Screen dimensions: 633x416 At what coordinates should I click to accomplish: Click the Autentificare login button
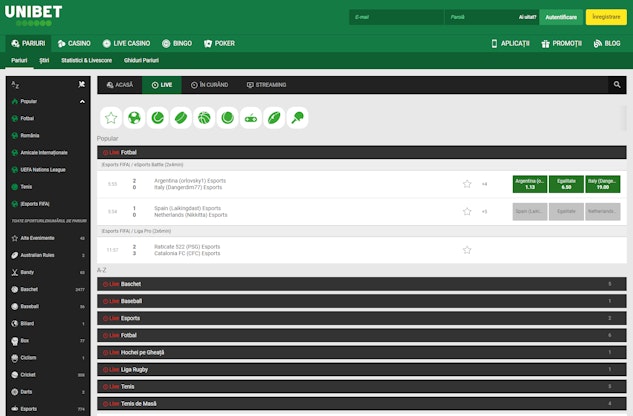(561, 17)
